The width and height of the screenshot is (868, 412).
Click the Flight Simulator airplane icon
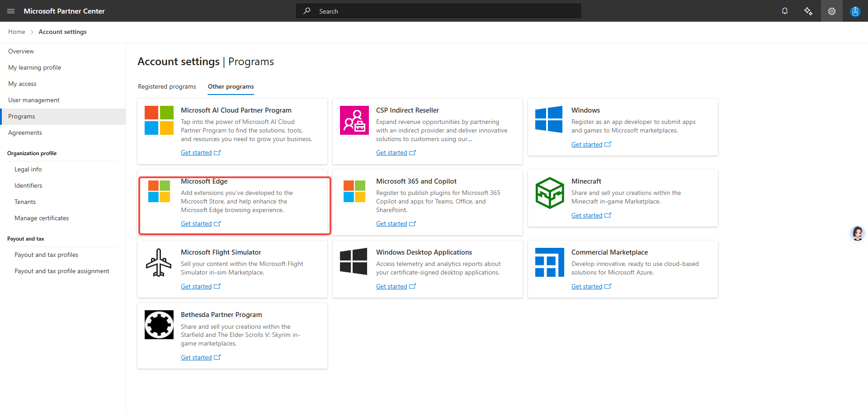point(159,262)
